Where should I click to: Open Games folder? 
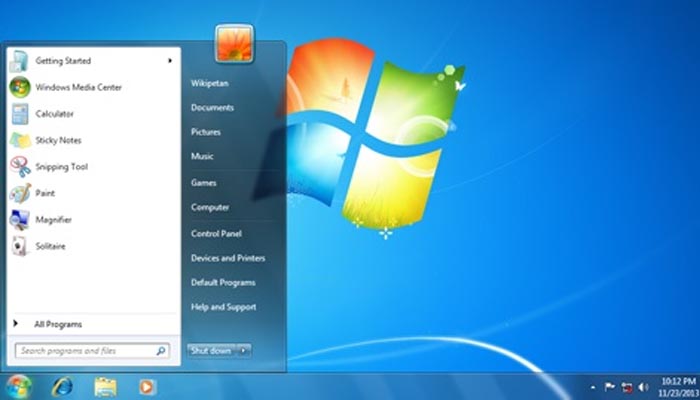[x=204, y=183]
